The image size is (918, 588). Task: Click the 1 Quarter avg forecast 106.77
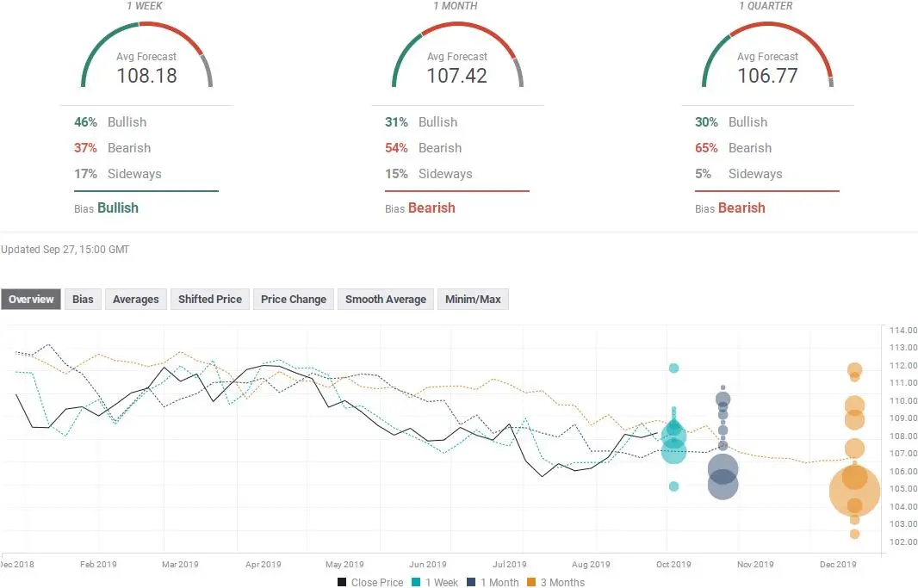click(767, 76)
